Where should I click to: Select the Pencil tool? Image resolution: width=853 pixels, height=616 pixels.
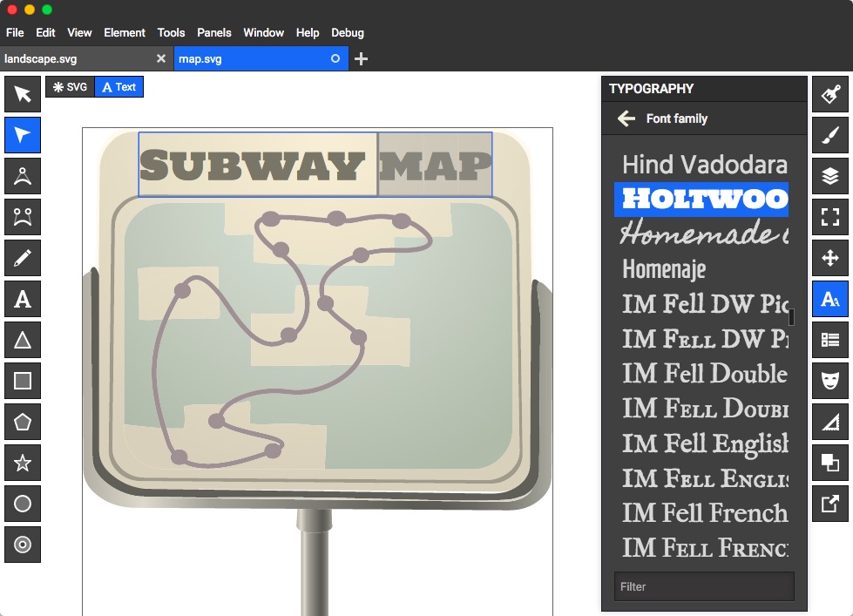pos(22,258)
